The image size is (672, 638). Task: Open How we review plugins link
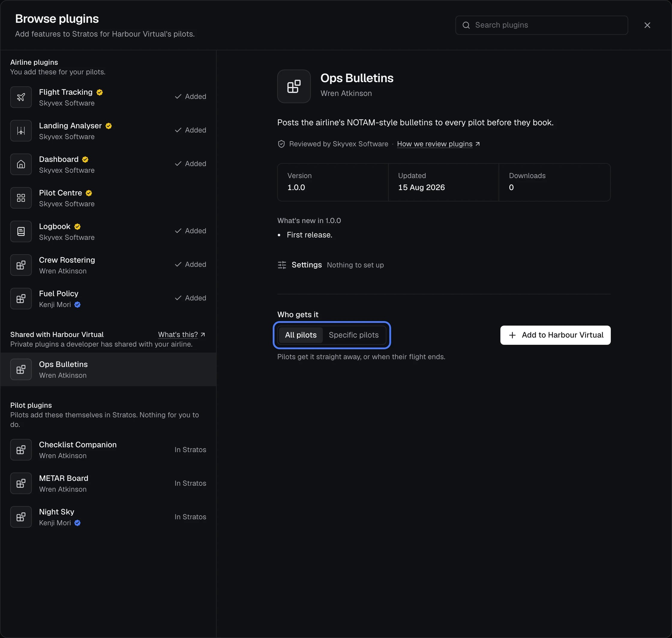tap(439, 144)
